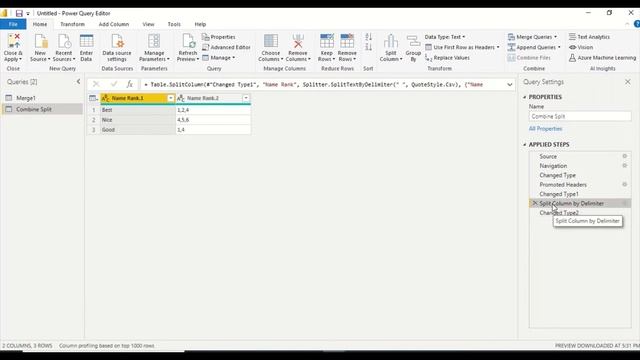This screenshot has width=640, height=360.
Task: Close the Query Settings pane
Action: click(628, 82)
